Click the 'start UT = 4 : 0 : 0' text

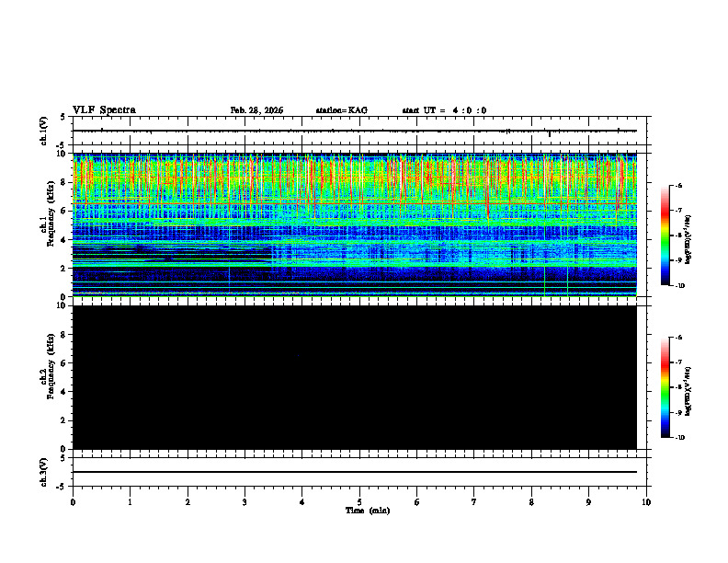[444, 110]
